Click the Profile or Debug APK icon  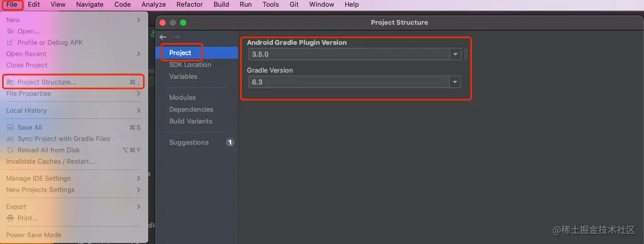pyautogui.click(x=10, y=43)
